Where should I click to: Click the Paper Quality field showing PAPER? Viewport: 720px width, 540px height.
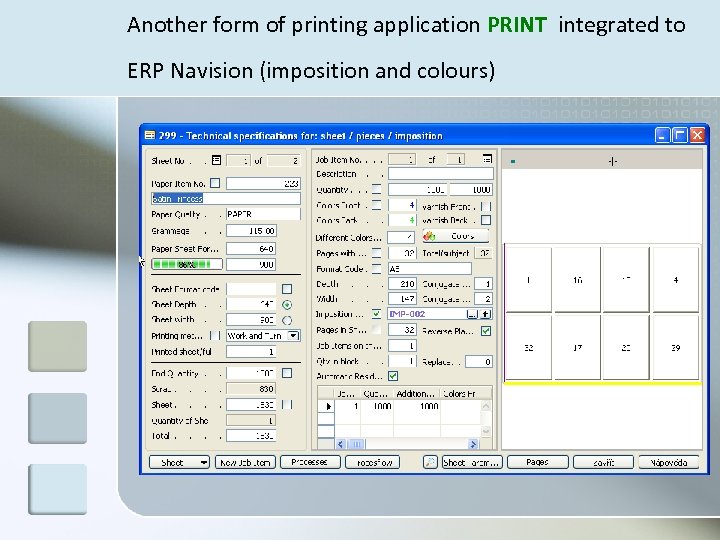click(x=263, y=214)
